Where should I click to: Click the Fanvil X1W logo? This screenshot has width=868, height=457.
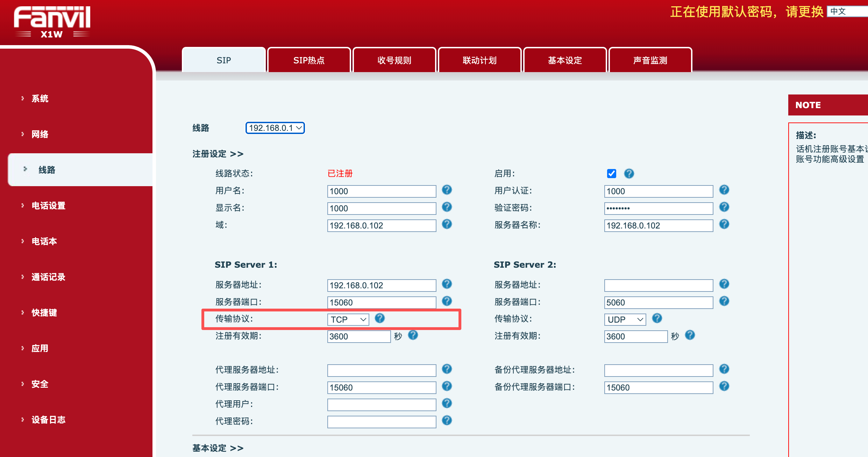pos(52,22)
